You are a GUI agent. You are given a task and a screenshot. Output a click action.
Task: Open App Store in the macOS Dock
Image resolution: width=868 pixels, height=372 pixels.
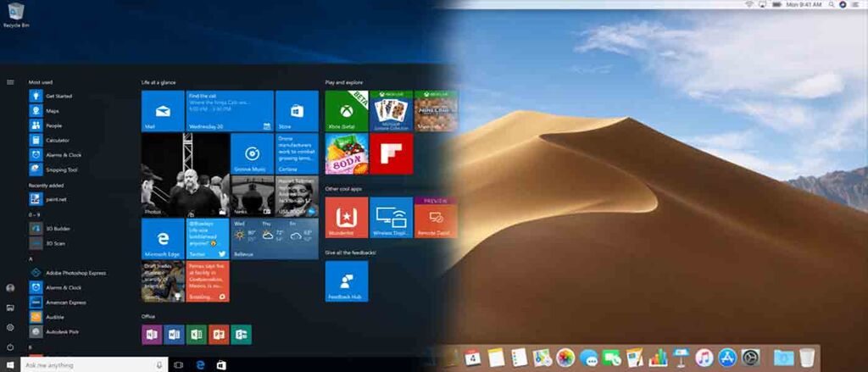tap(727, 358)
